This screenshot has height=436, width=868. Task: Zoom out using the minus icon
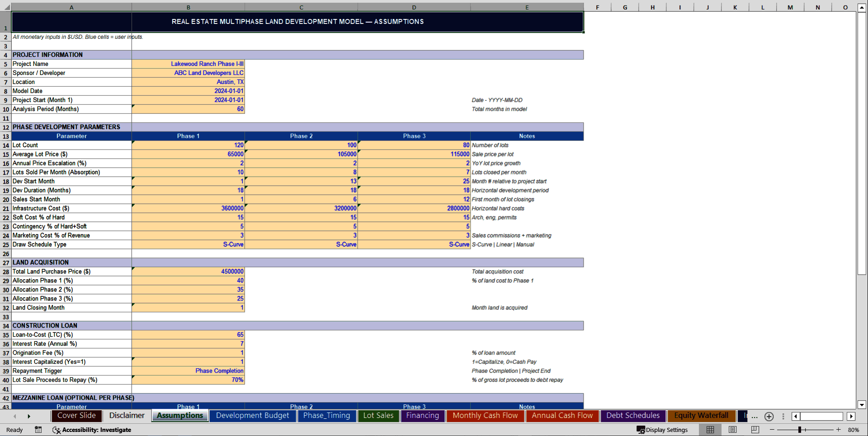771,430
